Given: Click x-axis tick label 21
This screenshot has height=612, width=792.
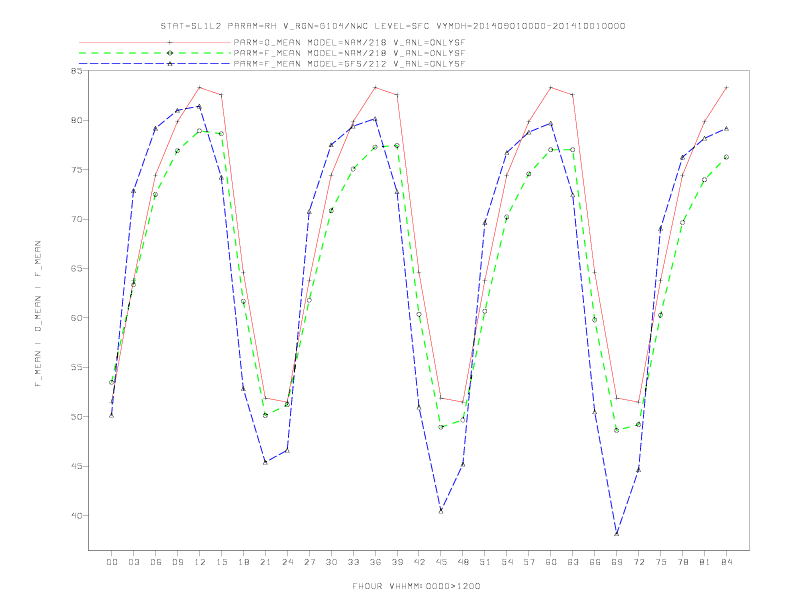Looking at the screenshot, I should pyautogui.click(x=266, y=562).
